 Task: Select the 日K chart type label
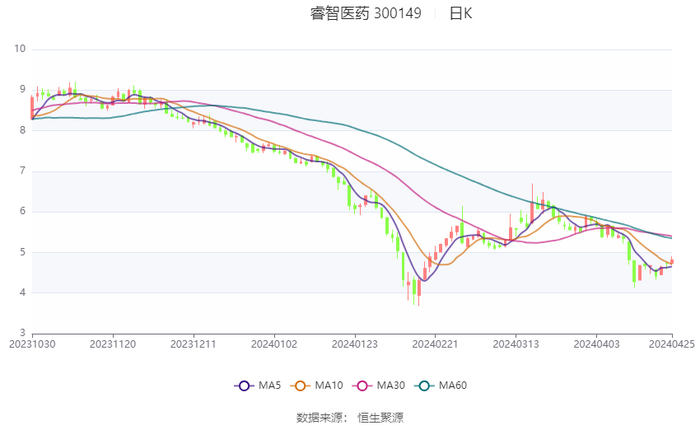460,14
